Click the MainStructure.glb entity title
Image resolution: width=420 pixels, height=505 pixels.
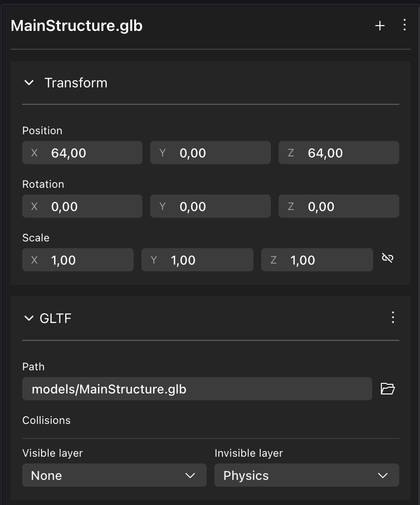[x=76, y=26]
